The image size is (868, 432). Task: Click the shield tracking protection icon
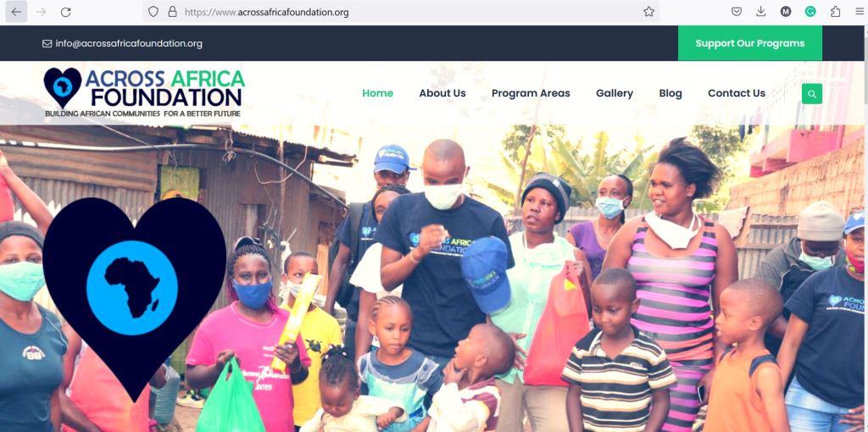click(x=153, y=12)
